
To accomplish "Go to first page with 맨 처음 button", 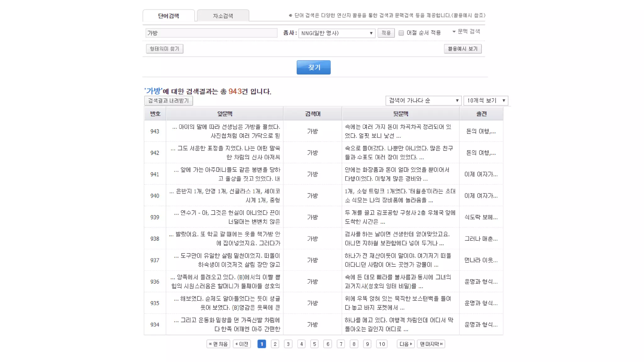I will (218, 344).
